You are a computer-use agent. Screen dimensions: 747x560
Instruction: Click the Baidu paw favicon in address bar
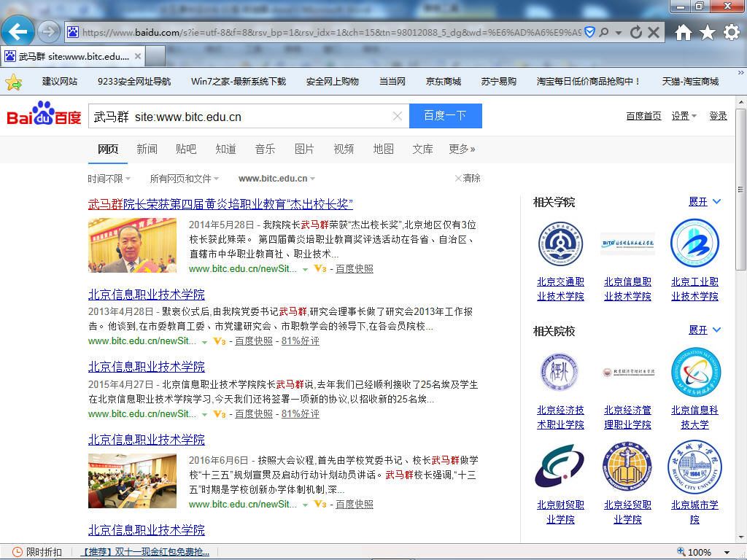tap(73, 32)
